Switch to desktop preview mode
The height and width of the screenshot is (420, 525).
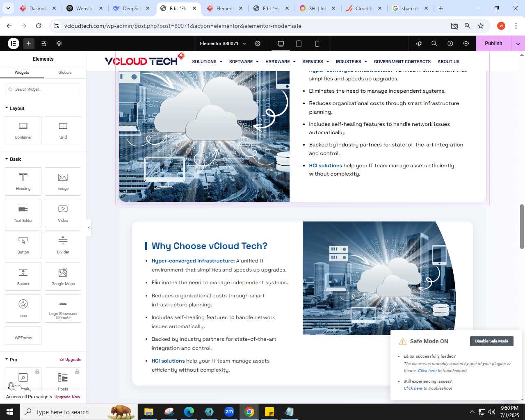point(281,43)
